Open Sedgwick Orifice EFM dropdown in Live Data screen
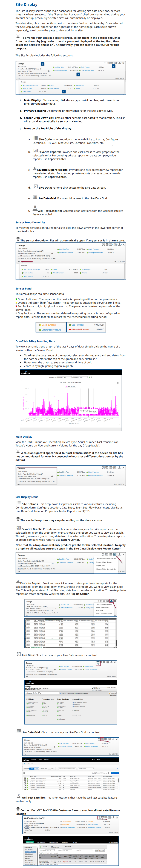 42,693
